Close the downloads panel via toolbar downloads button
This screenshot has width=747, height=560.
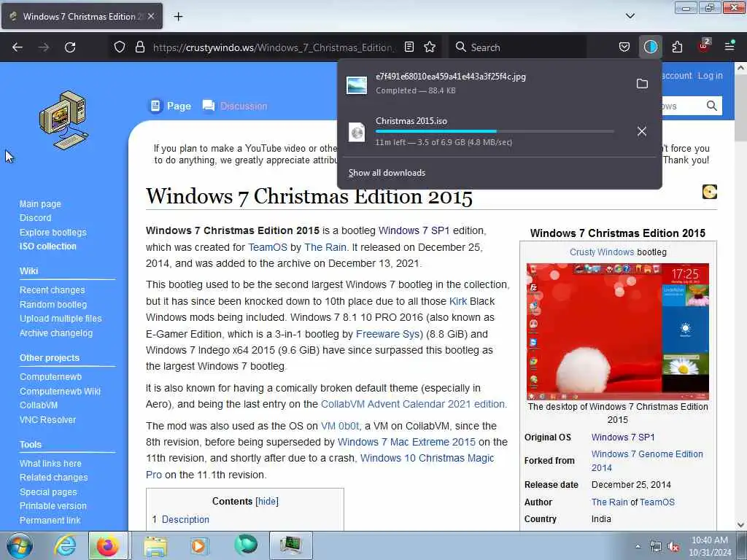point(650,47)
